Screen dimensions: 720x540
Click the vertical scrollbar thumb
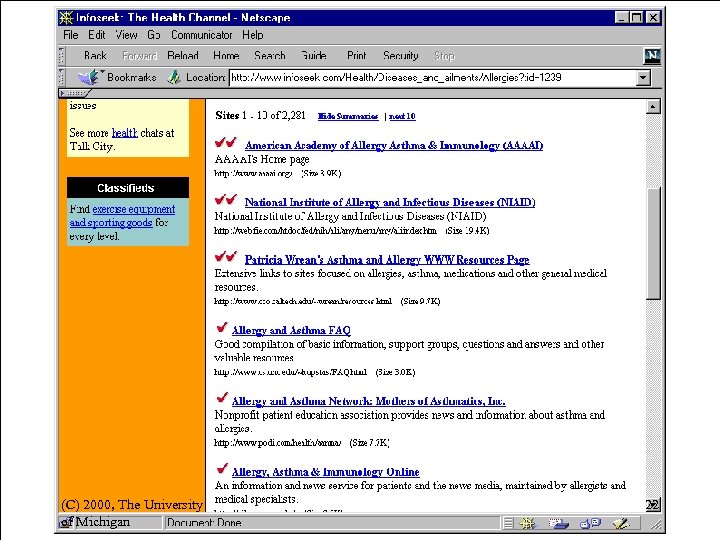(653, 243)
